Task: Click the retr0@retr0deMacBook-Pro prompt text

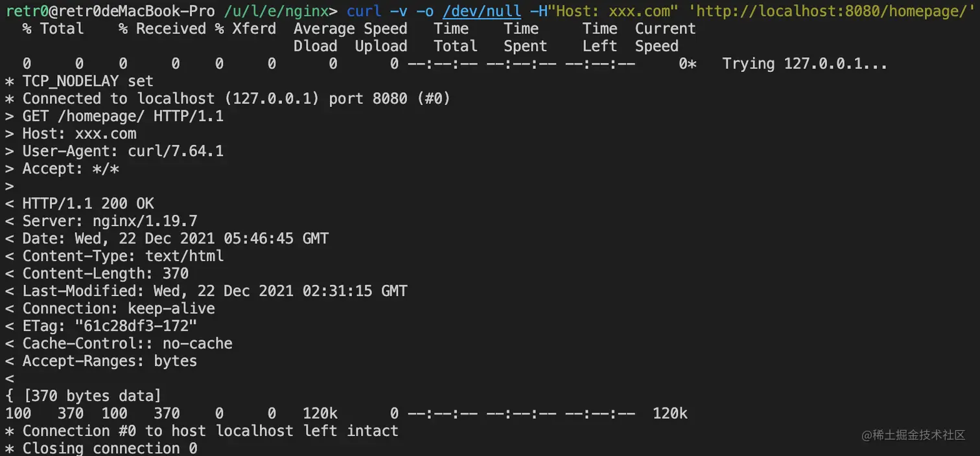Action: (x=110, y=11)
